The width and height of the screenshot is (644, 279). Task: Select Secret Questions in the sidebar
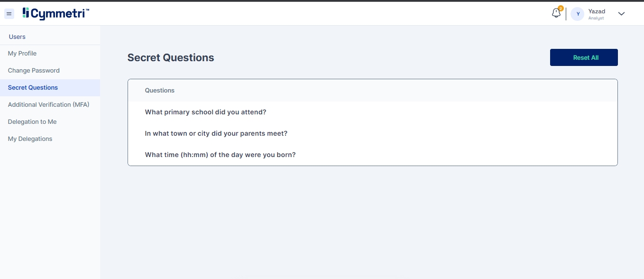33,88
